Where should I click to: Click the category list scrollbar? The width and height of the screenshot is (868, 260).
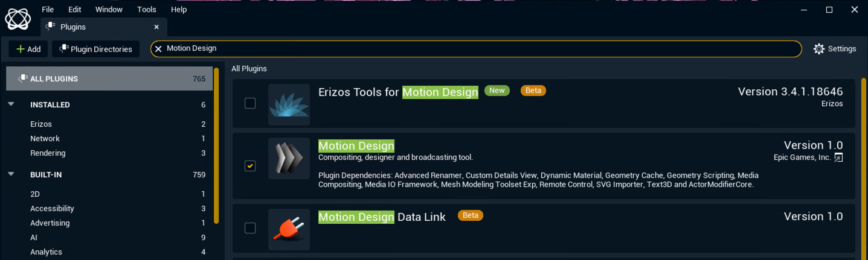[216, 145]
